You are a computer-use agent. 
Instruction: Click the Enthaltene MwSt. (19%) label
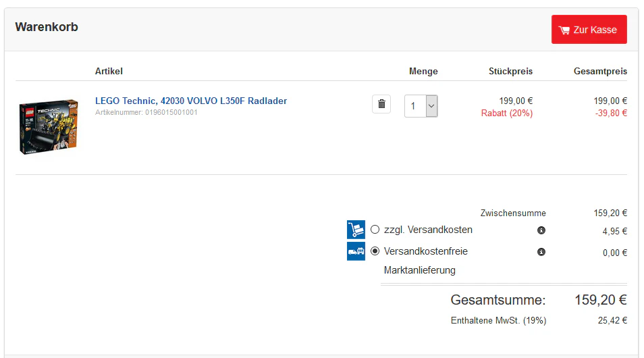[498, 321]
